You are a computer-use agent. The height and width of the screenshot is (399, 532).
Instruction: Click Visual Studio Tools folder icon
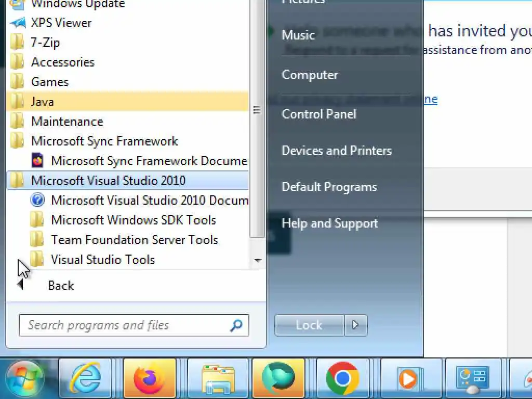pyautogui.click(x=37, y=259)
